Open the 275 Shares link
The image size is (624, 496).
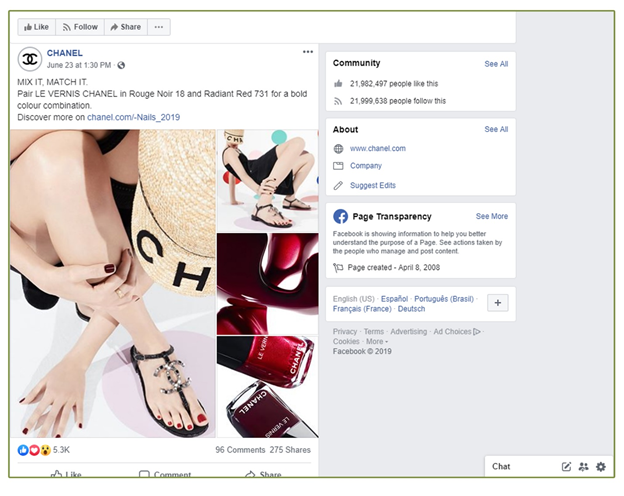(290, 450)
